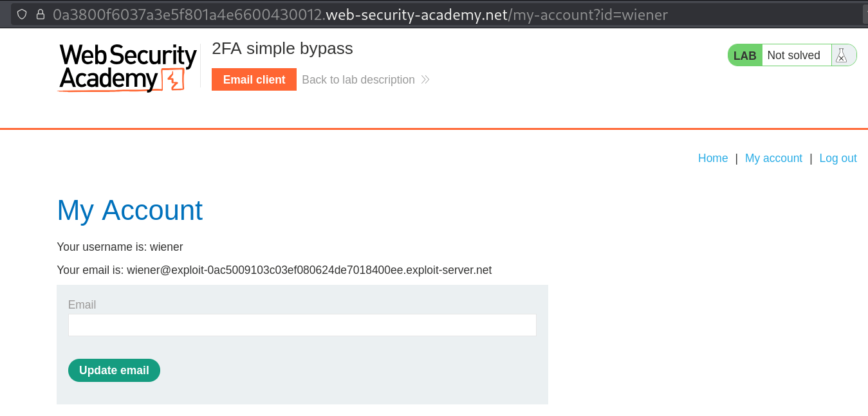Navigate to Home
The image size is (868, 416).
(712, 158)
